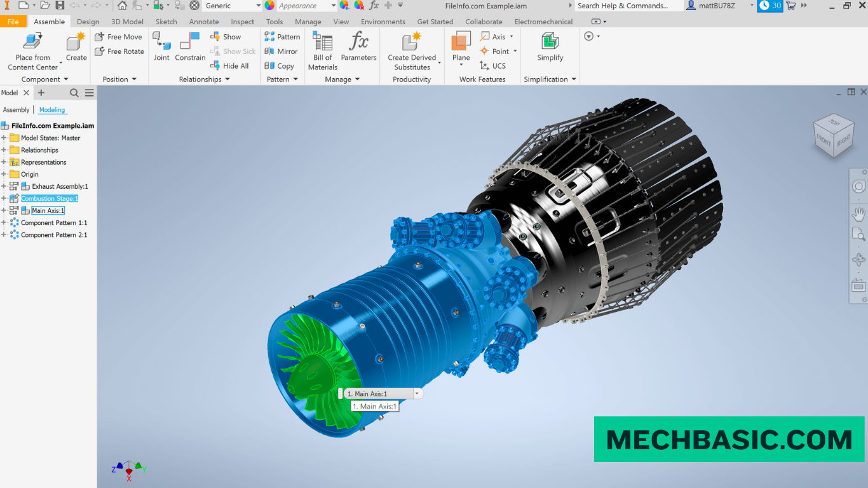Activate the Orbit tool in the navigation bar
The width and height of the screenshot is (868, 488).
tap(858, 260)
